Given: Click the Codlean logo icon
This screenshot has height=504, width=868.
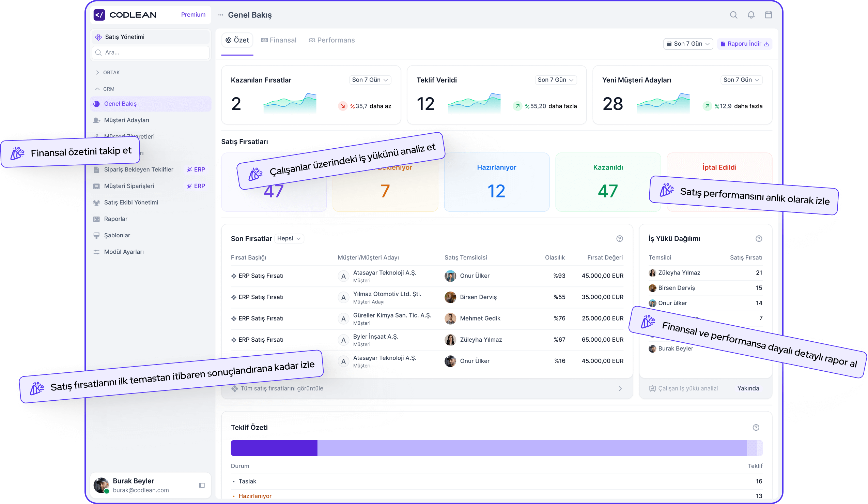Looking at the screenshot, I should coord(99,15).
